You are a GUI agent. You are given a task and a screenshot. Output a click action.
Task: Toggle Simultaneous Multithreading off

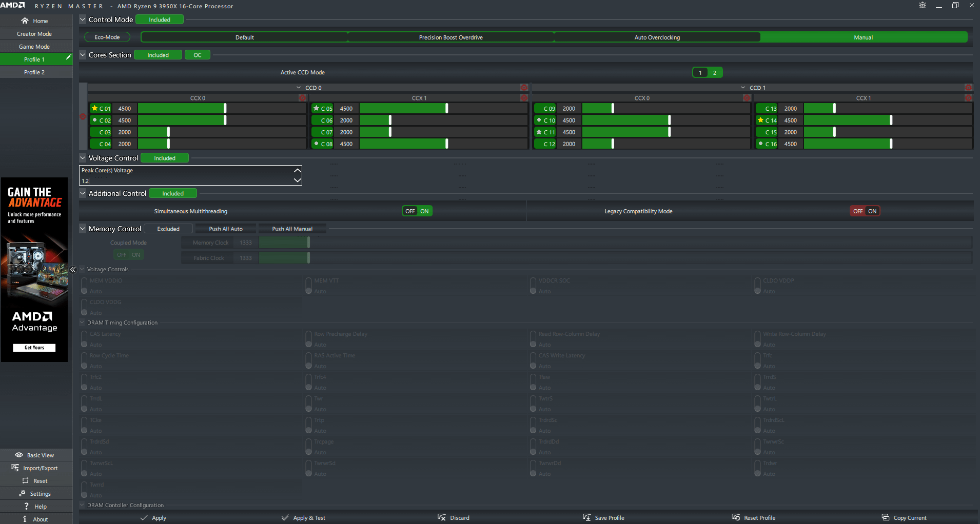tap(410, 211)
